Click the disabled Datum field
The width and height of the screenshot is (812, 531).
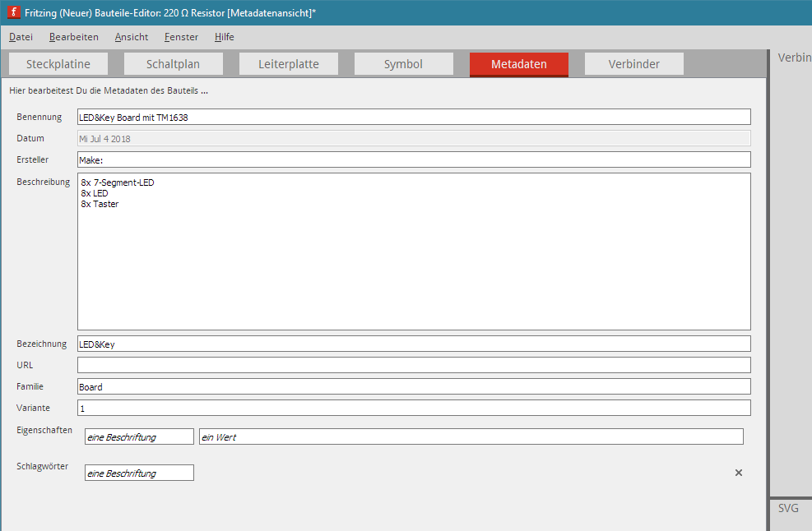coord(414,138)
